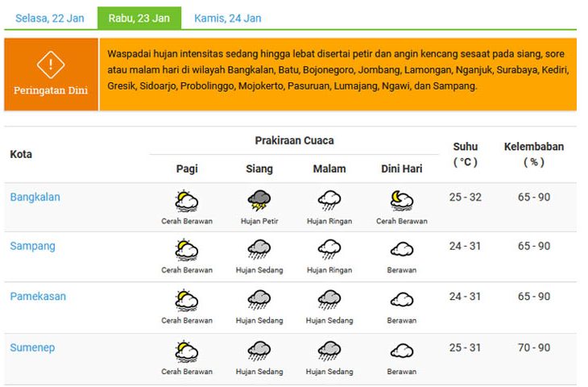
Task: Open the Sumenep city link
Action: tap(32, 347)
